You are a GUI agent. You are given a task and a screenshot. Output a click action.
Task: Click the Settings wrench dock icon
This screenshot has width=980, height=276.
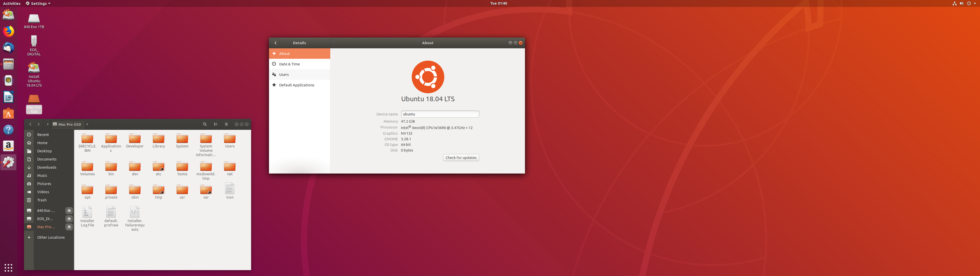(x=8, y=162)
